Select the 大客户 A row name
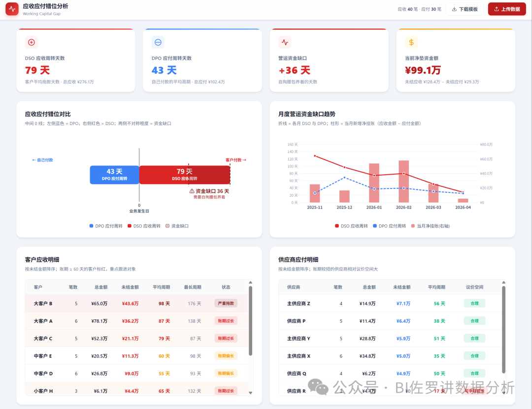This screenshot has width=532, height=409. [43, 321]
